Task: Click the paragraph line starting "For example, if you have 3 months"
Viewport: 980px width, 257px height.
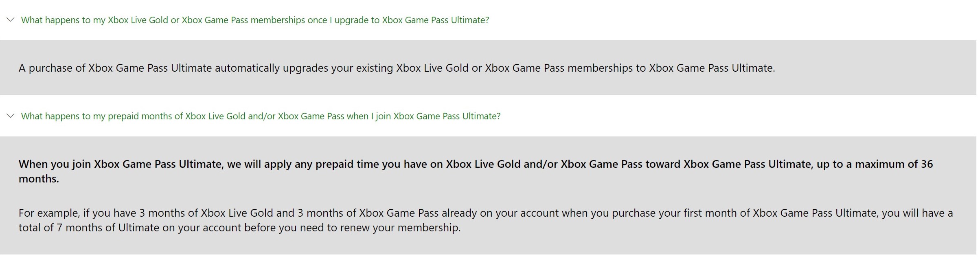Action: pos(486,213)
